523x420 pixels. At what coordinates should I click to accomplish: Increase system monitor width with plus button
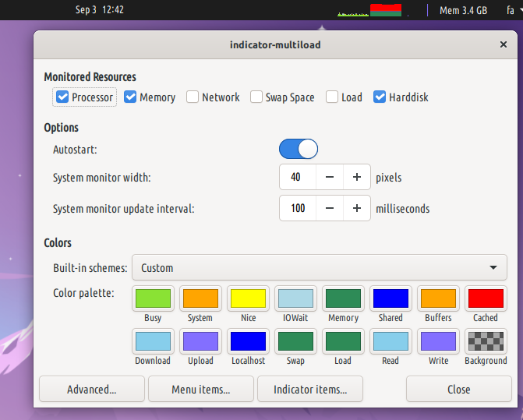tap(356, 178)
